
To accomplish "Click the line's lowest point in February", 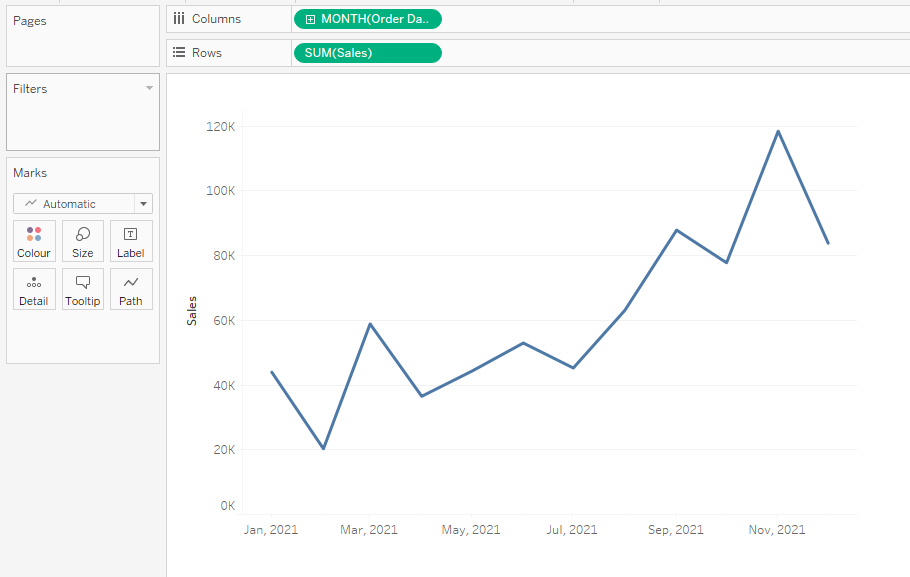I will tap(323, 448).
